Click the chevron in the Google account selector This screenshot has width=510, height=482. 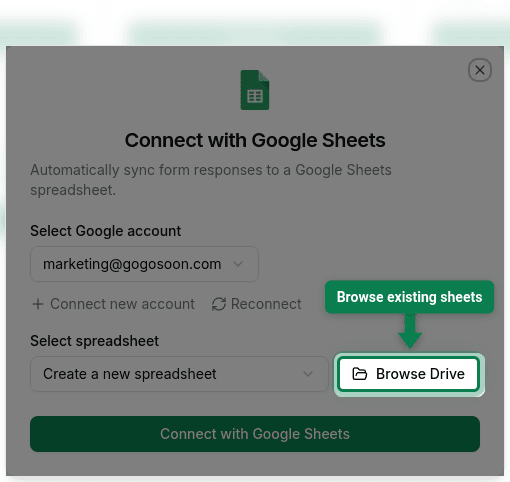(x=238, y=264)
